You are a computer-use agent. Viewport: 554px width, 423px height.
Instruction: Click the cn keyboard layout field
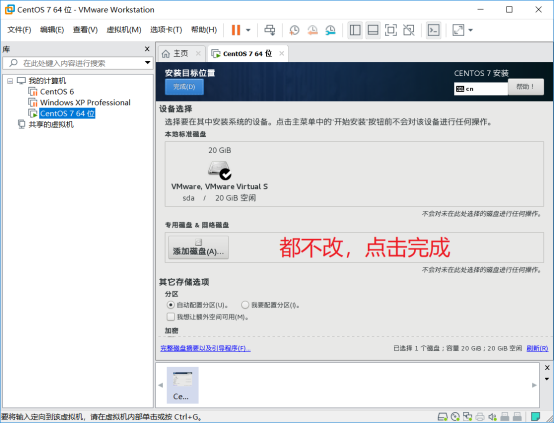click(x=481, y=89)
